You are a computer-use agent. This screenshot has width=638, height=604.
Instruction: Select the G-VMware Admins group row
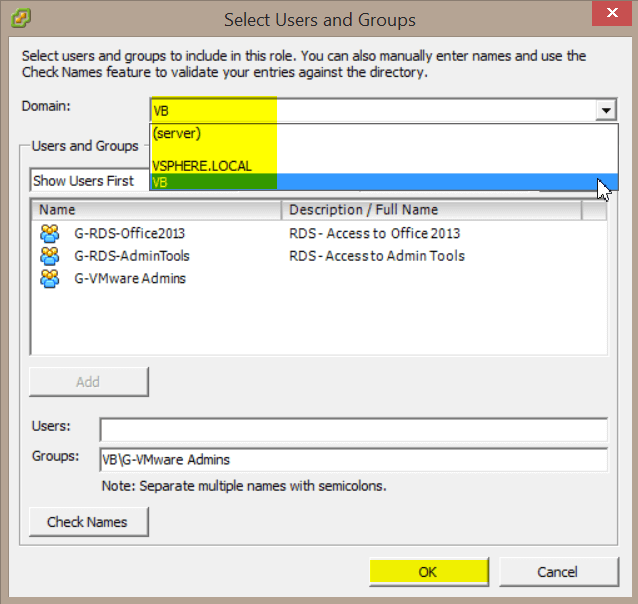click(319, 278)
